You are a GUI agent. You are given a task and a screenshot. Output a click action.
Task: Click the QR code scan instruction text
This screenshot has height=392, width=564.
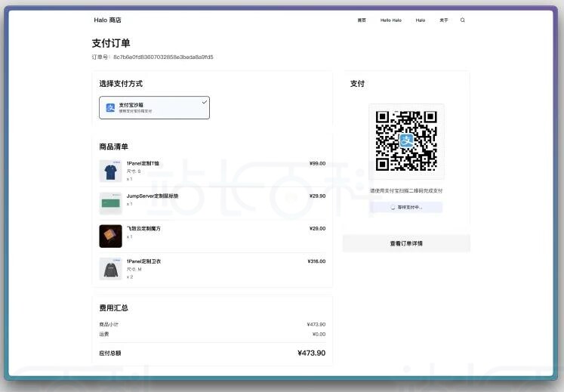406,191
